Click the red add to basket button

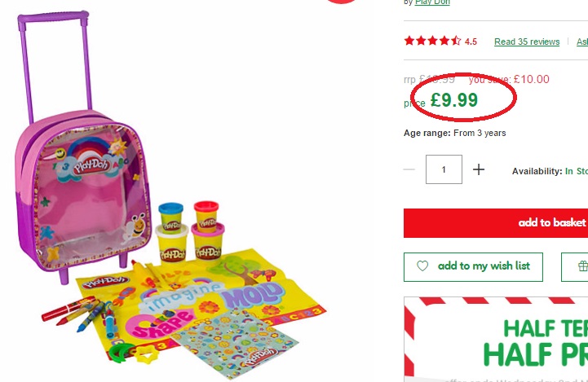[496, 223]
